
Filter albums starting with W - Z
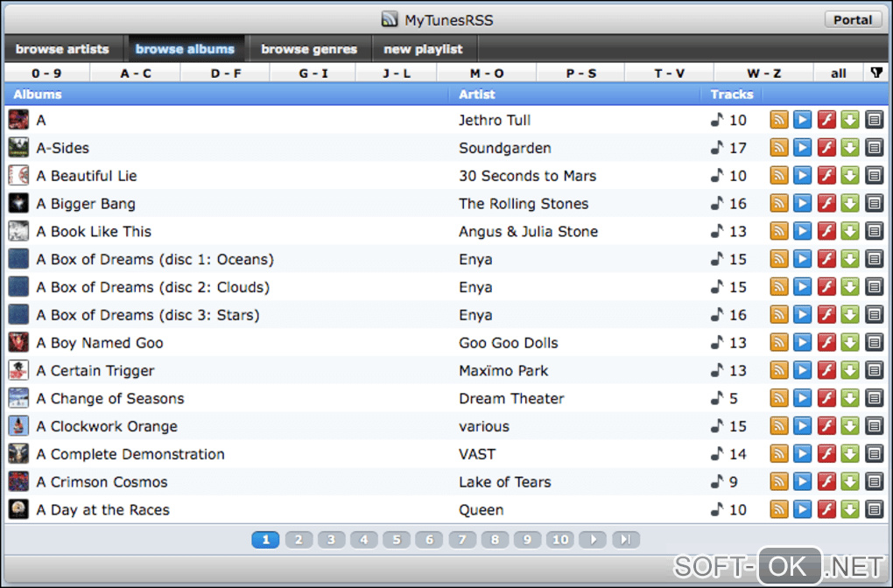763,73
